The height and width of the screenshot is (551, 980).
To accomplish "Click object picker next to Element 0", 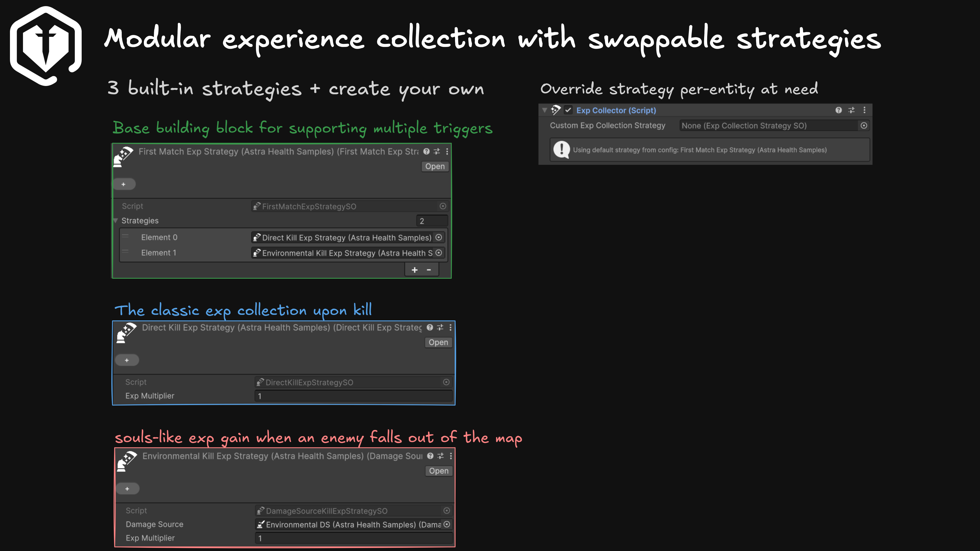I will 439,237.
